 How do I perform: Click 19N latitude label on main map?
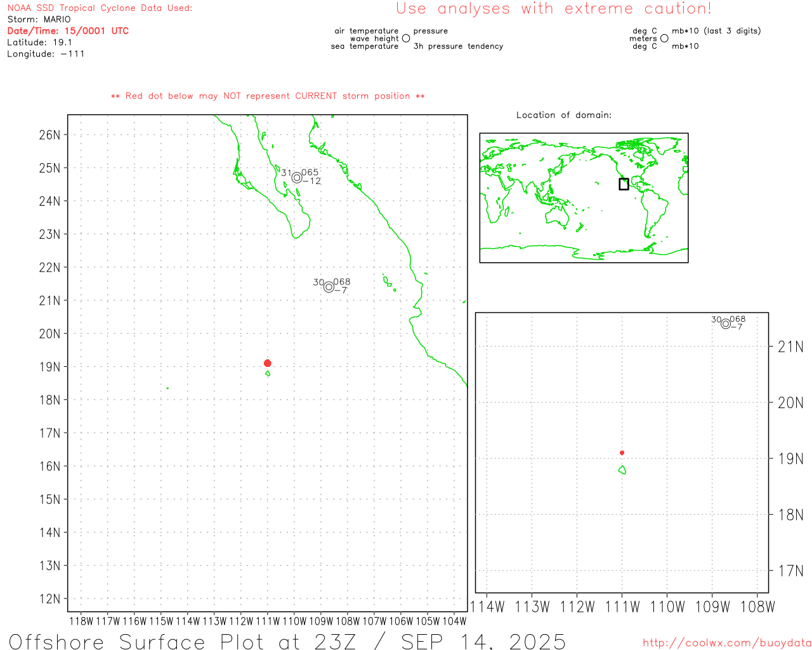pyautogui.click(x=50, y=367)
